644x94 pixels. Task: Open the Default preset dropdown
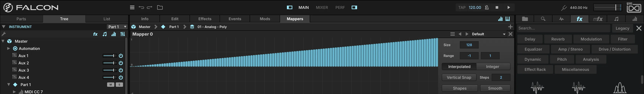488,34
